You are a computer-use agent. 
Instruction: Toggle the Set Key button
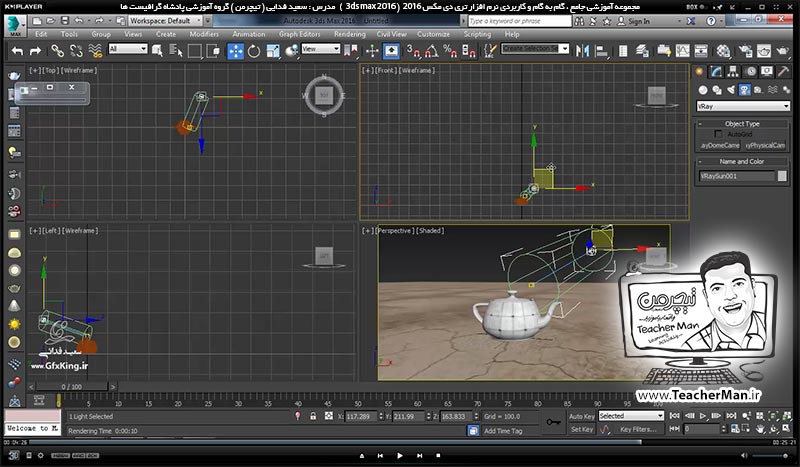coord(582,430)
